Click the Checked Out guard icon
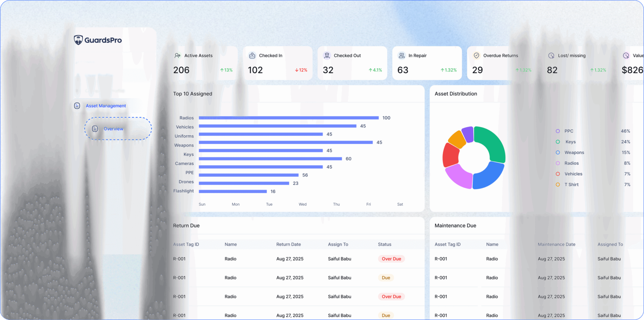This screenshot has height=320, width=644. (327, 56)
